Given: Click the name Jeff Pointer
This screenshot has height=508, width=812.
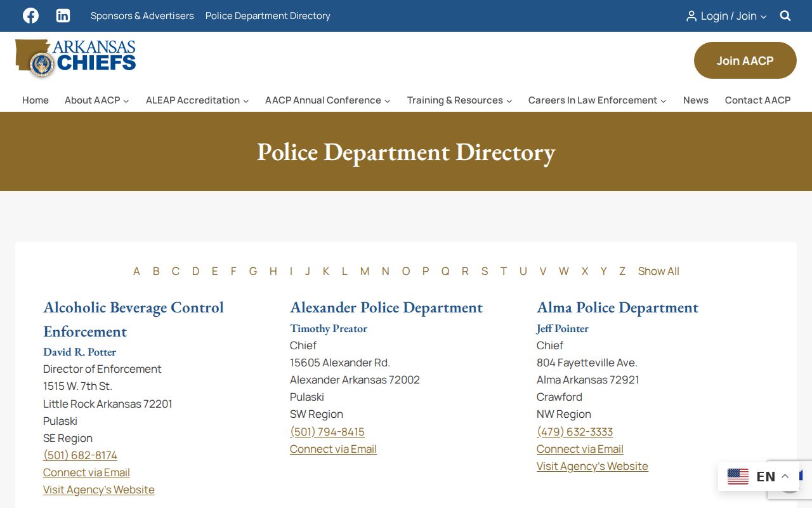Looking at the screenshot, I should coord(563,328).
